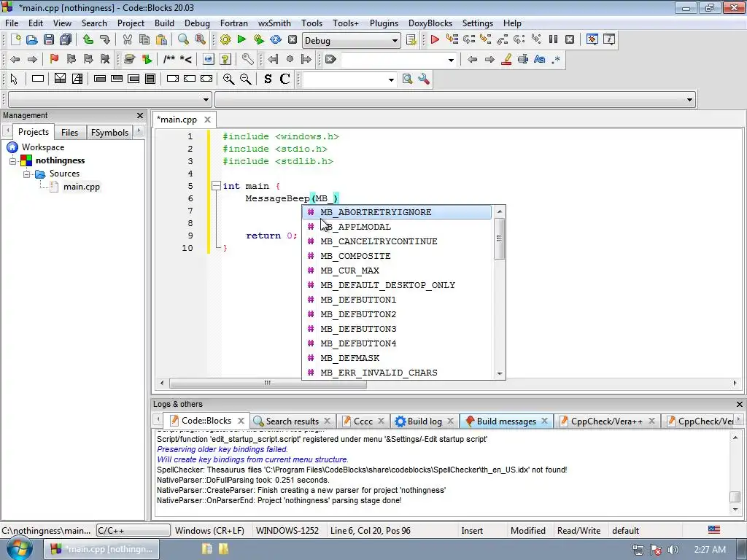Screen dimensions: 747x560
Task: Open the DoxyBlocks menu
Action: [x=430, y=23]
